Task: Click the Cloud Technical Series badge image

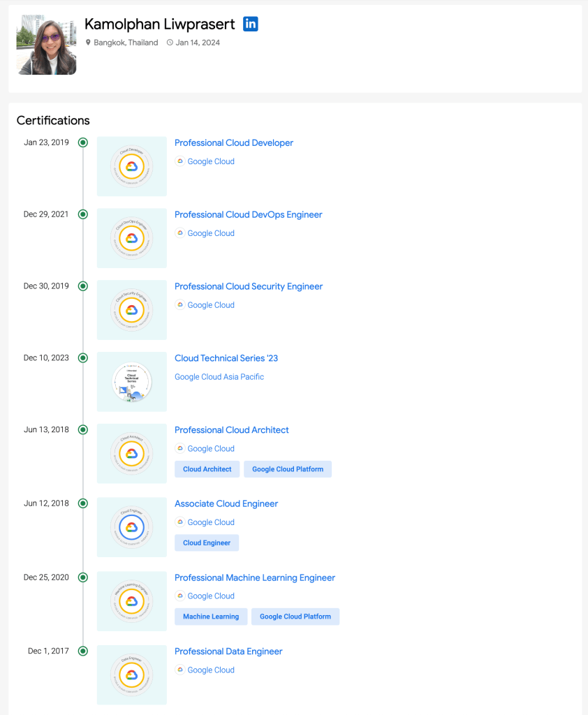Action: point(131,382)
